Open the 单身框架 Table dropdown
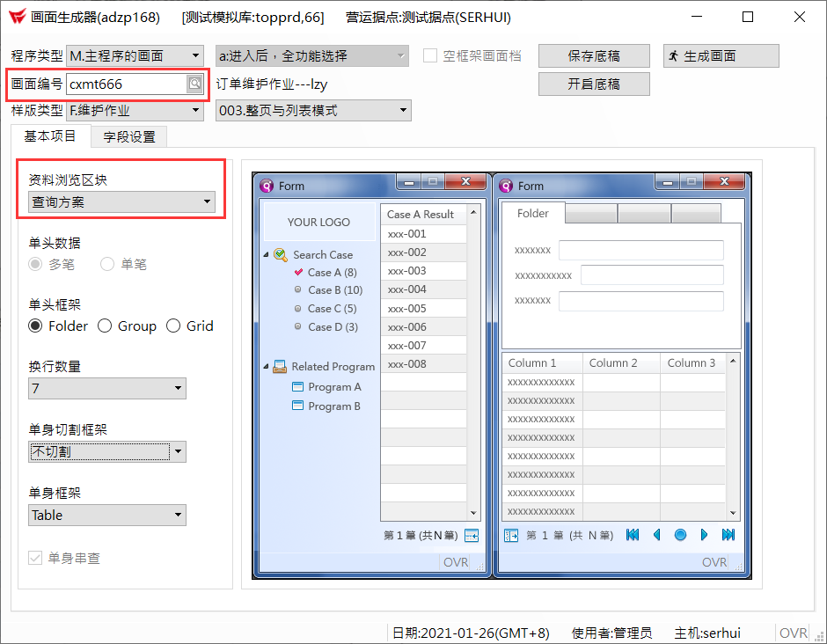Screen dimensions: 827x644 (x=107, y=515)
